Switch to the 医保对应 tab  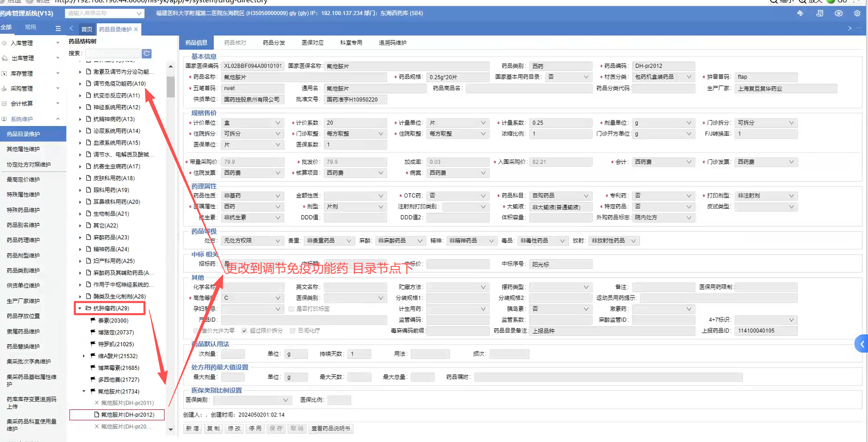point(312,43)
